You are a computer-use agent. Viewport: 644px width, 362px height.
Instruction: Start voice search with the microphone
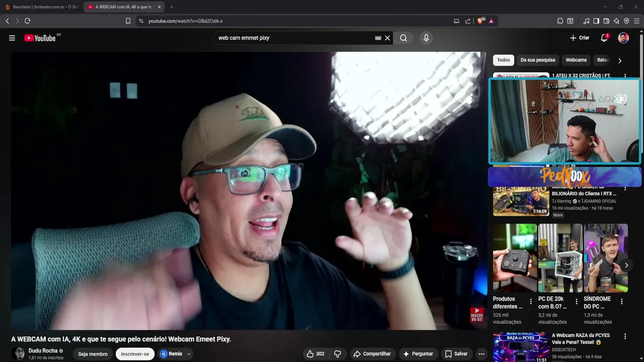point(426,38)
